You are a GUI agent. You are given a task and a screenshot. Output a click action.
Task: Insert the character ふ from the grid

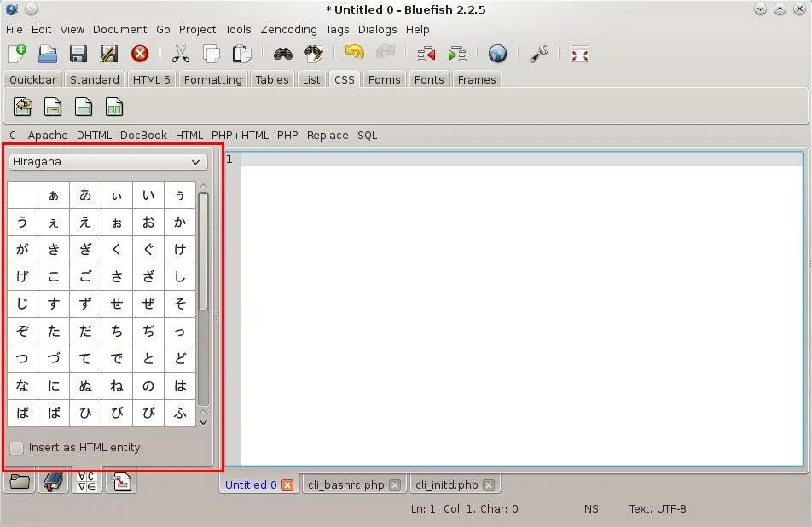[180, 413]
